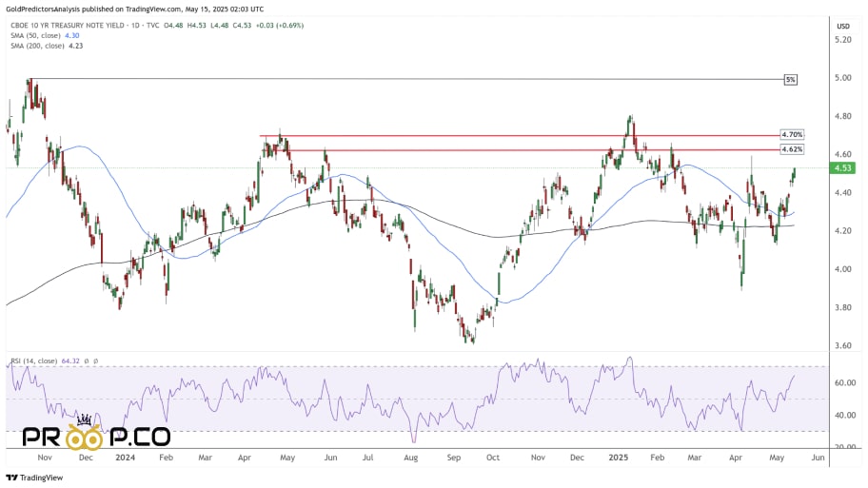Click the first ø symbol beside RSI value

tap(87, 361)
